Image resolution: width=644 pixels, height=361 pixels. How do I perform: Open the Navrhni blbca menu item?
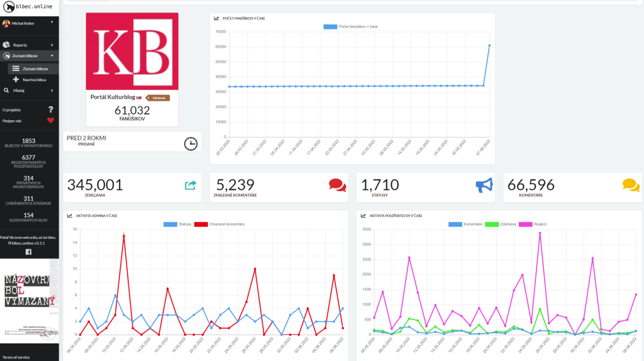(34, 80)
